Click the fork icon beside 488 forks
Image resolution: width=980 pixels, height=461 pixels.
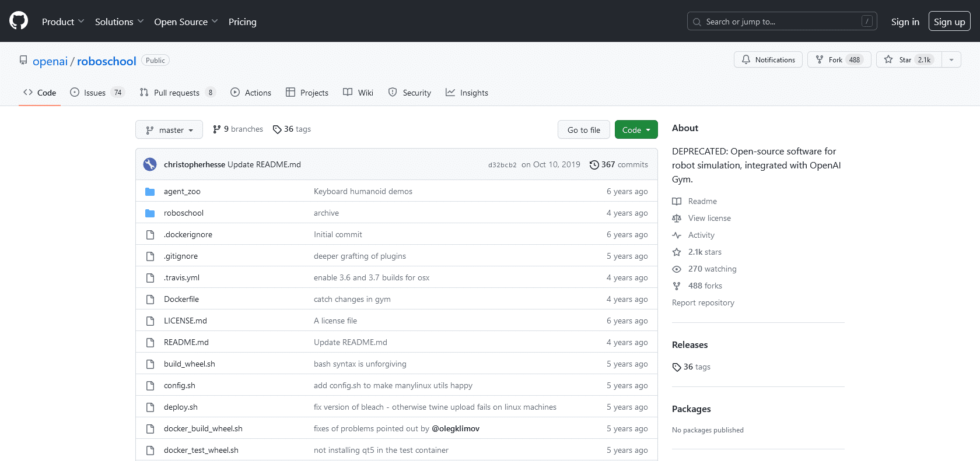(x=677, y=286)
